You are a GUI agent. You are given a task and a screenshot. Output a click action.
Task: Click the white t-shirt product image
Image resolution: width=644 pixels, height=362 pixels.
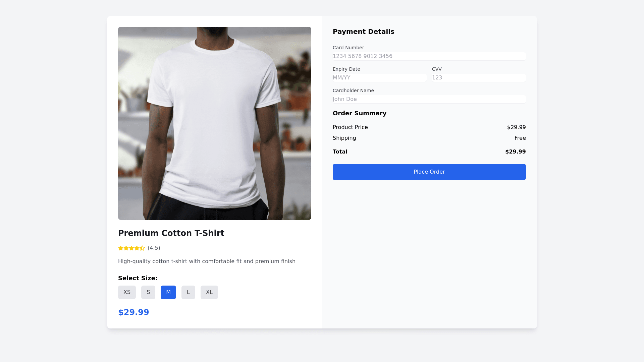click(x=215, y=123)
